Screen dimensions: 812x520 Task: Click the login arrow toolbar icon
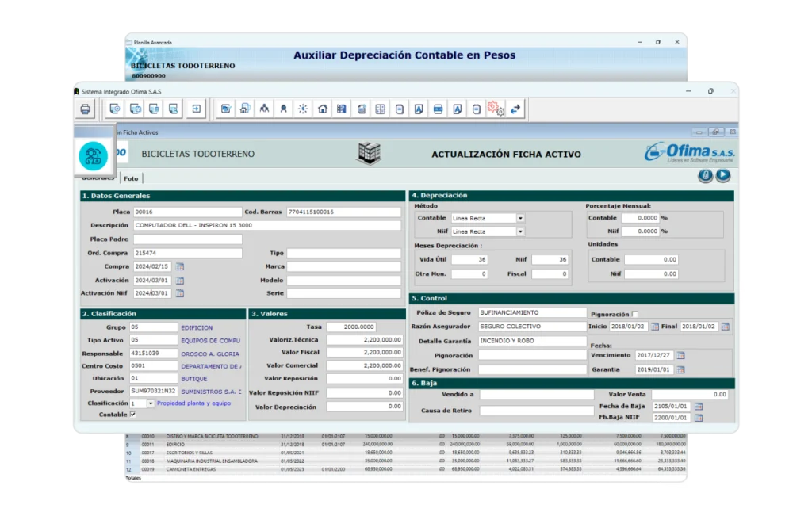tap(197, 109)
